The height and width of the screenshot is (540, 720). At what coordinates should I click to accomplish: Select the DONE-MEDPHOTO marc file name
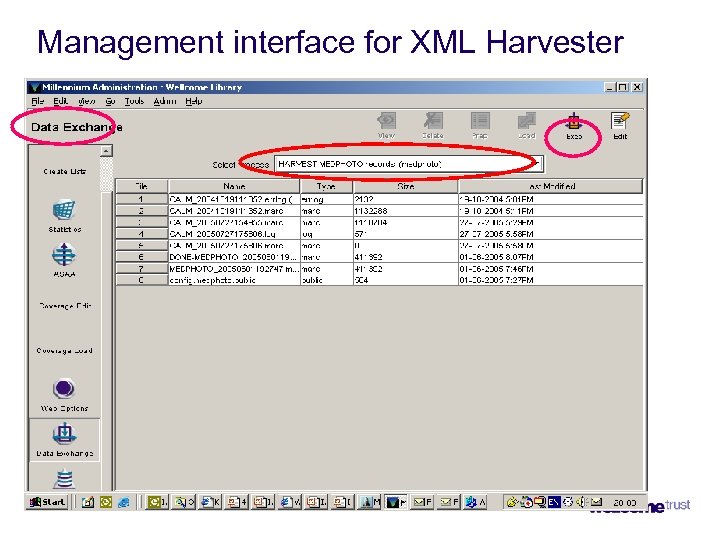coord(234,257)
